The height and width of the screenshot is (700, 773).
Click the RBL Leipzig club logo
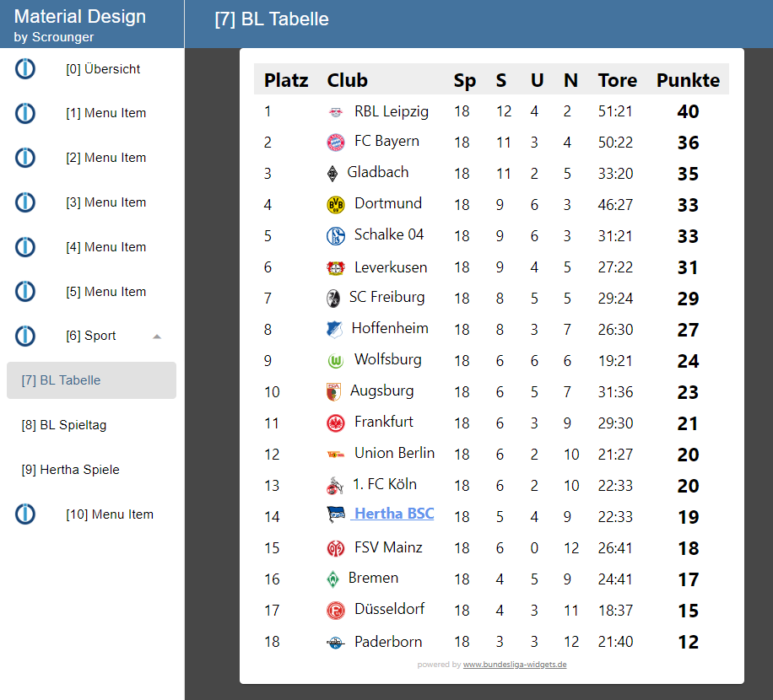pyautogui.click(x=336, y=112)
